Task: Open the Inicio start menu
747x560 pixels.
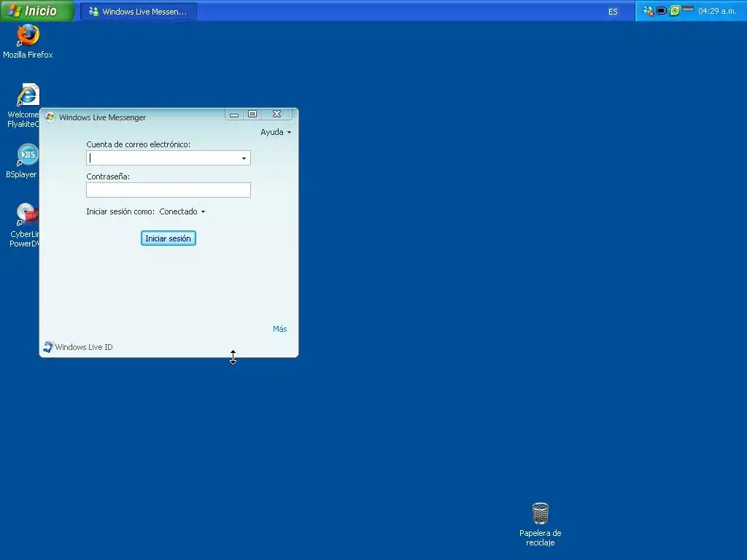Action: tap(37, 10)
